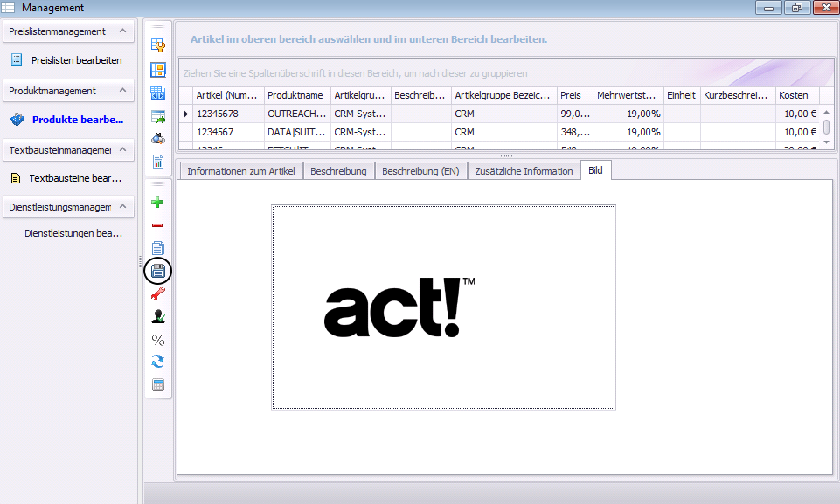Image resolution: width=840 pixels, height=504 pixels.
Task: Open Produkte bearbeiten
Action: 78,120
